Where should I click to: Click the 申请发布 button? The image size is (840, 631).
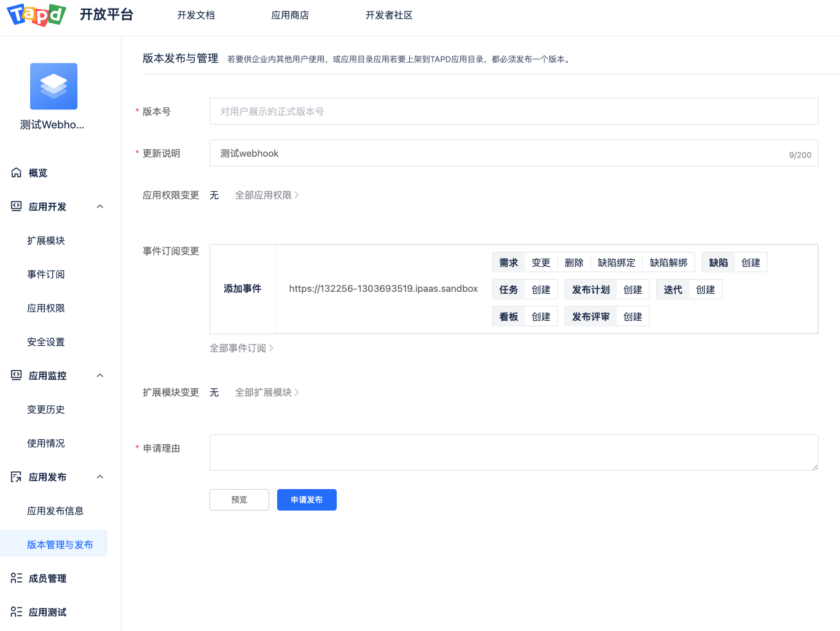307,500
